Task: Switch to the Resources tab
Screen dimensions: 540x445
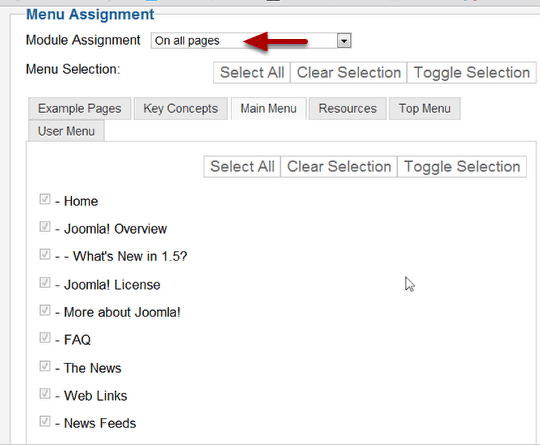Action: click(347, 108)
